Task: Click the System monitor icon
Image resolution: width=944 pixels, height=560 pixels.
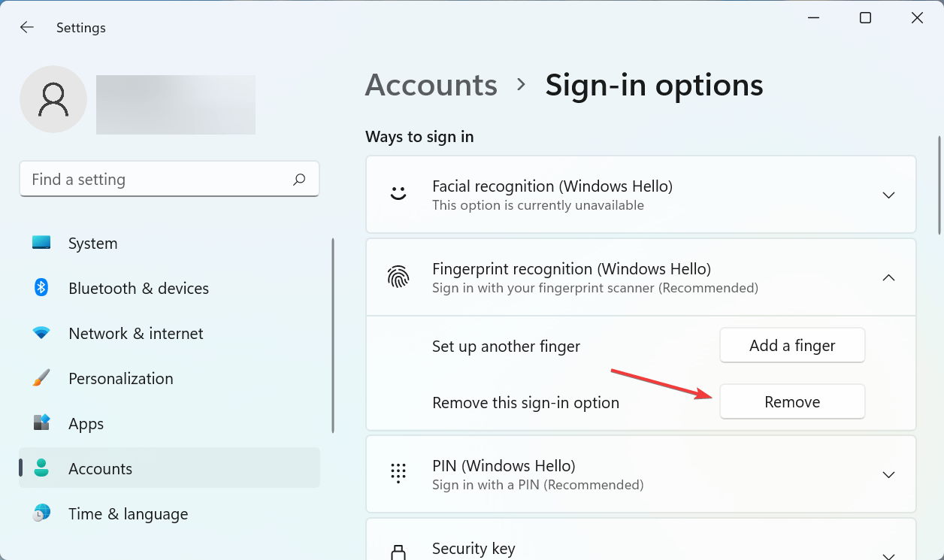Action: 41,243
